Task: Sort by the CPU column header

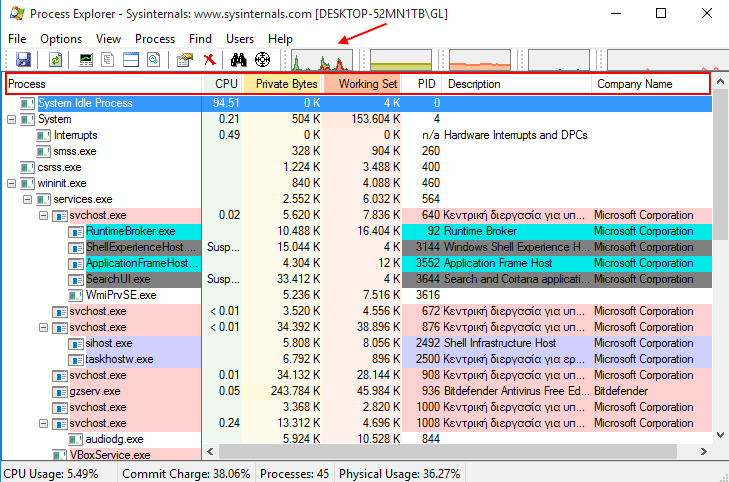Action: (x=222, y=84)
